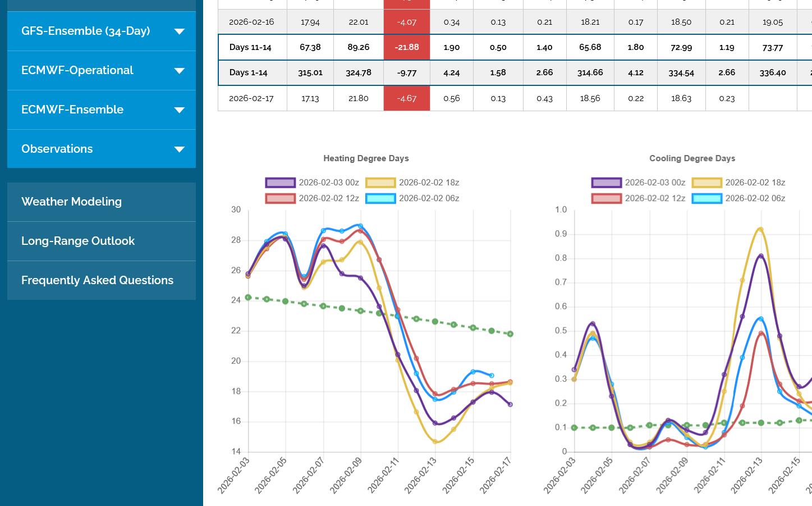Click yellow 2026-02-02 18z swatch in Cooling legend
Image resolution: width=812 pixels, height=506 pixels.
707,183
